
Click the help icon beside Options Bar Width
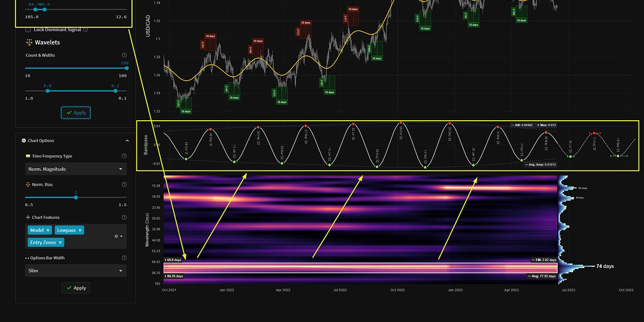point(123,258)
